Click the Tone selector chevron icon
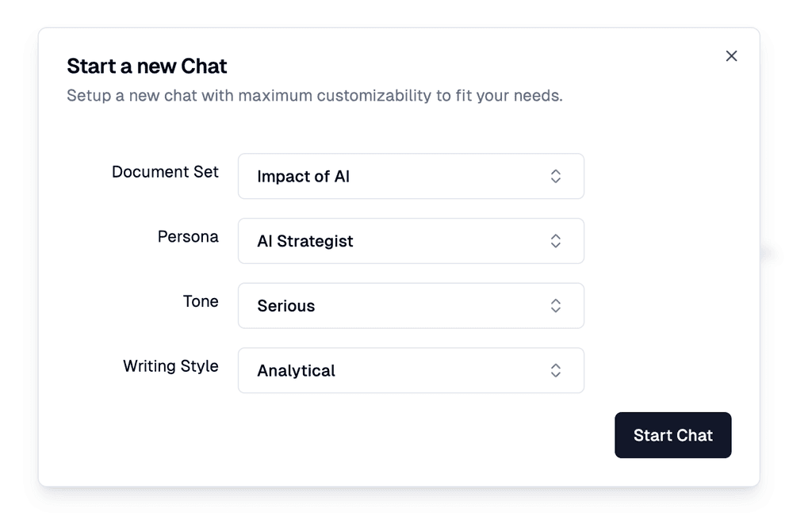This screenshot has height=520, width=812. pyautogui.click(x=556, y=306)
